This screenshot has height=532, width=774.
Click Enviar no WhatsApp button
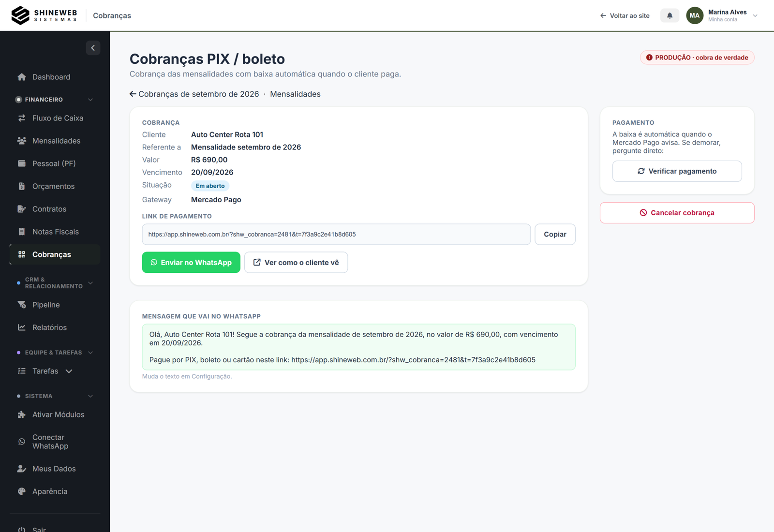point(191,262)
